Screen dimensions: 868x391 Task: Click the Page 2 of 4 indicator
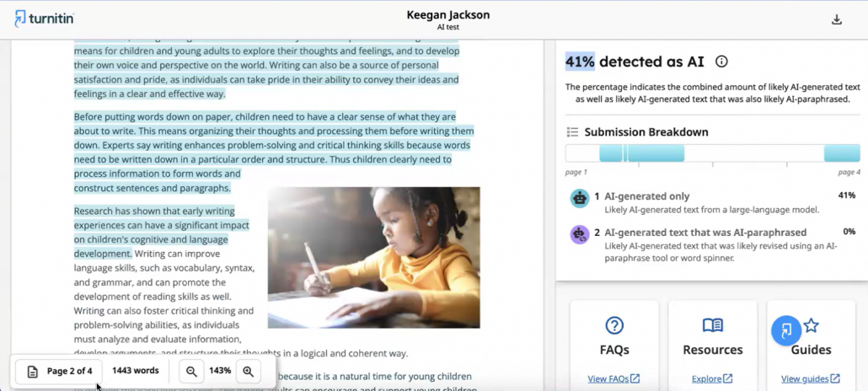click(x=69, y=371)
